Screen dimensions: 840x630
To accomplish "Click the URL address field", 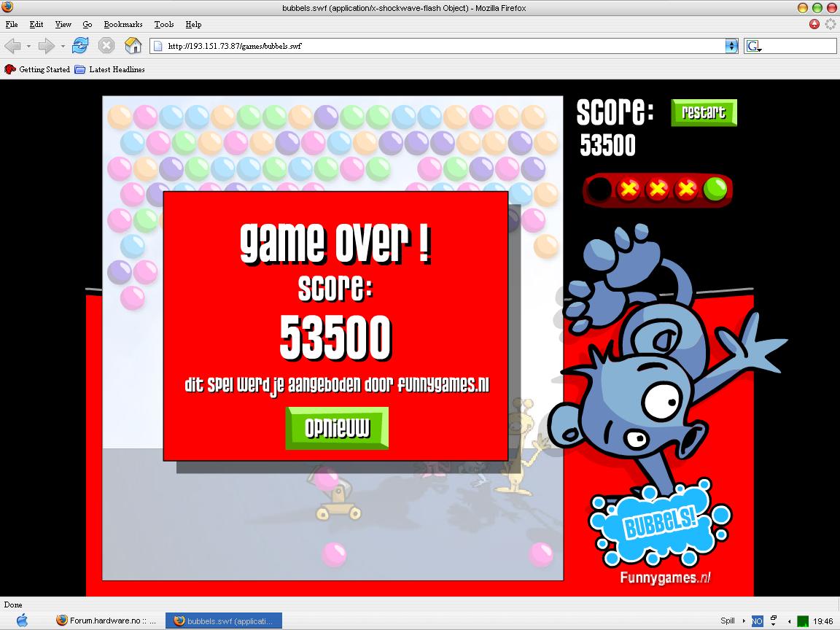I will coord(443,46).
